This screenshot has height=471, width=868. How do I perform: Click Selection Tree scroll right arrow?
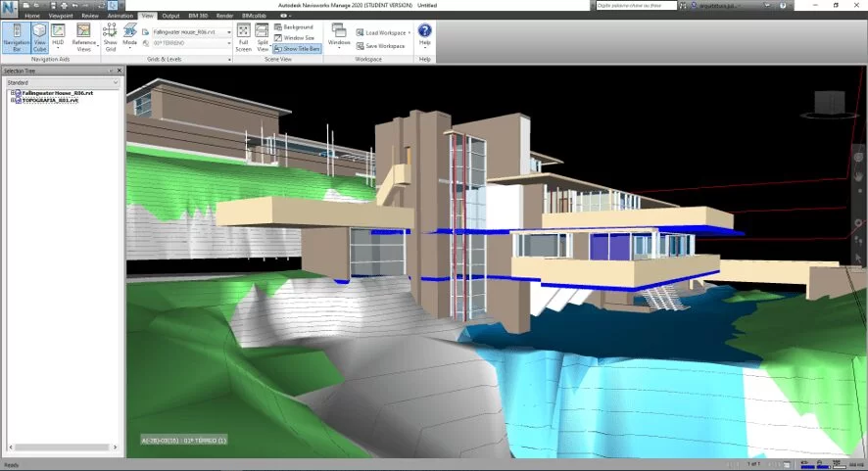[x=116, y=447]
